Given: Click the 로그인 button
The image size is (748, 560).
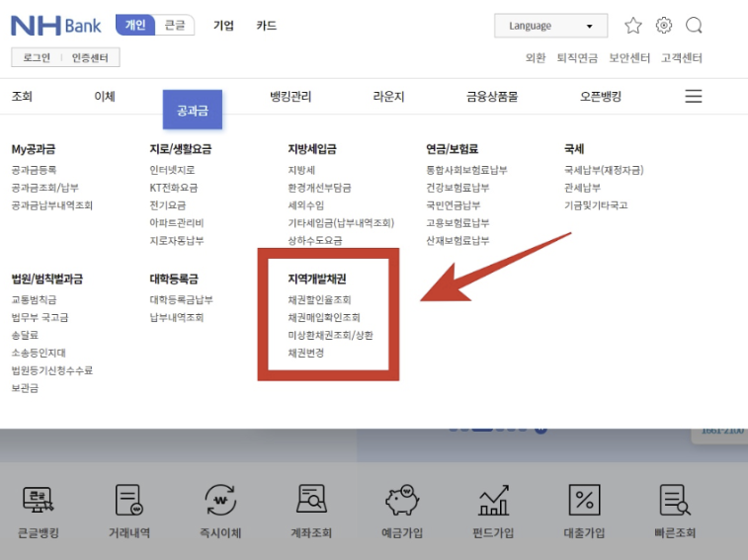Looking at the screenshot, I should [37, 57].
